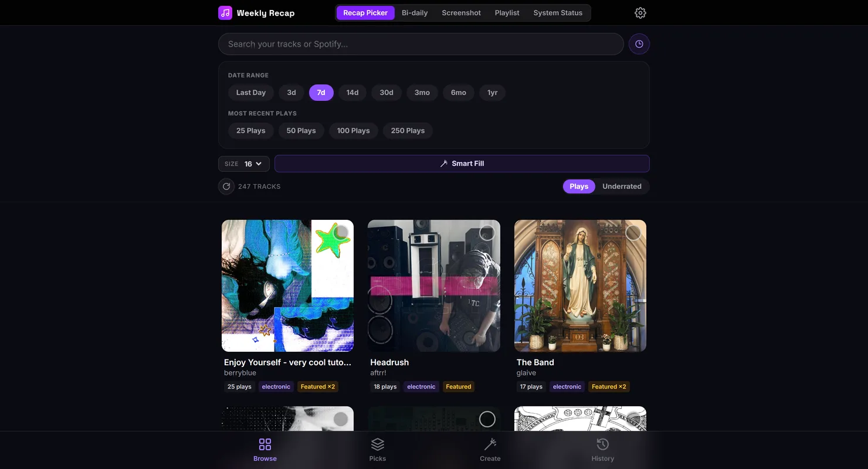Click the 17 plays badge

click(x=531, y=387)
